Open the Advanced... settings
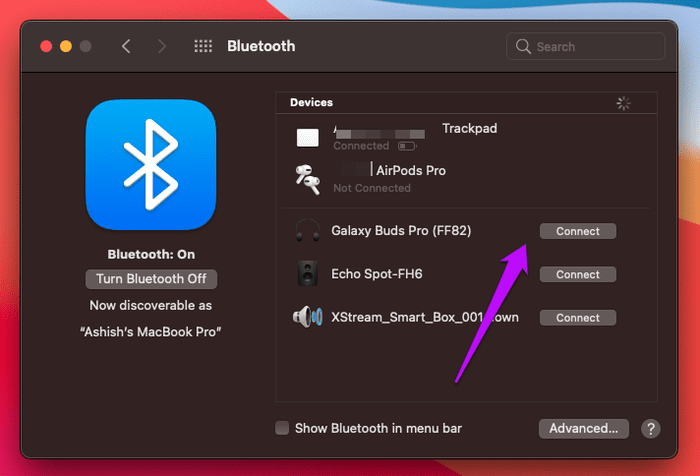This screenshot has height=476, width=700. 583,429
